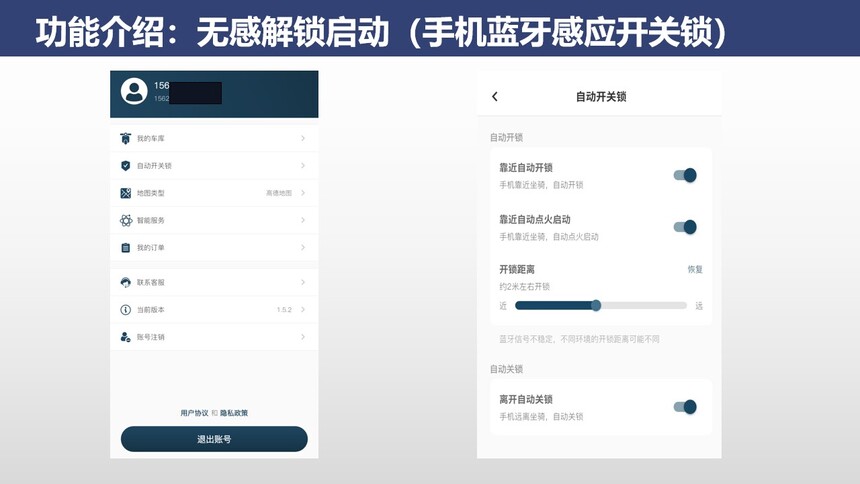
Task: Click the 智能服务 service icon
Action: (126, 220)
